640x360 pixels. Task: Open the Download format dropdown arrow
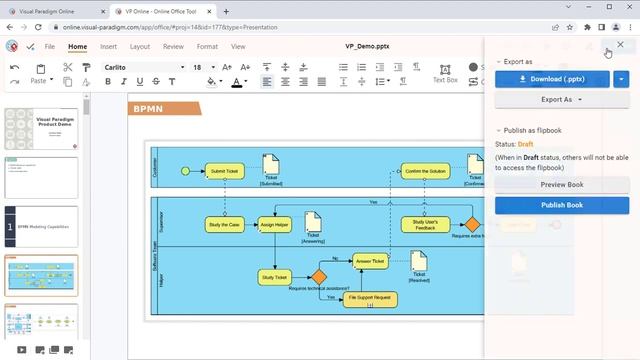pos(621,79)
